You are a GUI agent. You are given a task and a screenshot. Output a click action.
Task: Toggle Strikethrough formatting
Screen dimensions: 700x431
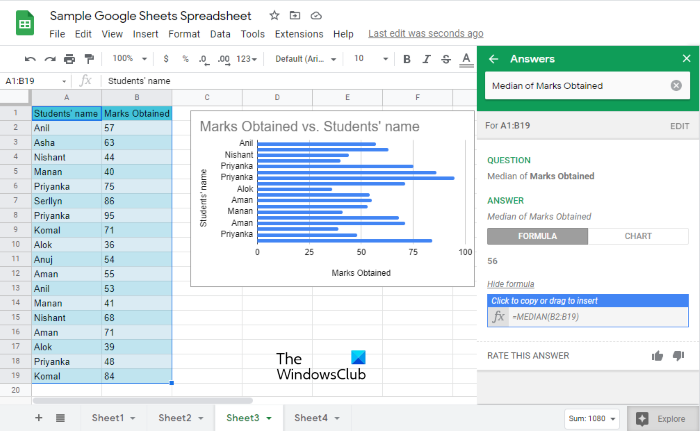point(446,59)
